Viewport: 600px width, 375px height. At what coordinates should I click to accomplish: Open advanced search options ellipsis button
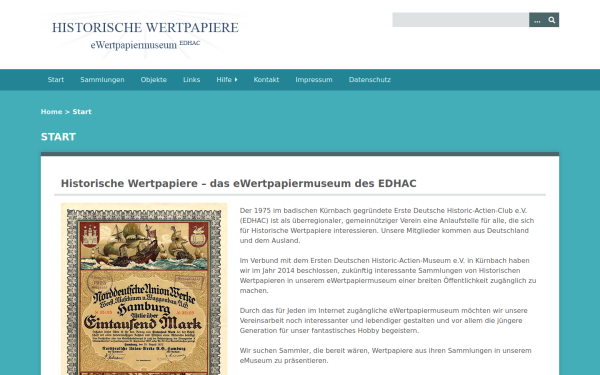pyautogui.click(x=537, y=20)
